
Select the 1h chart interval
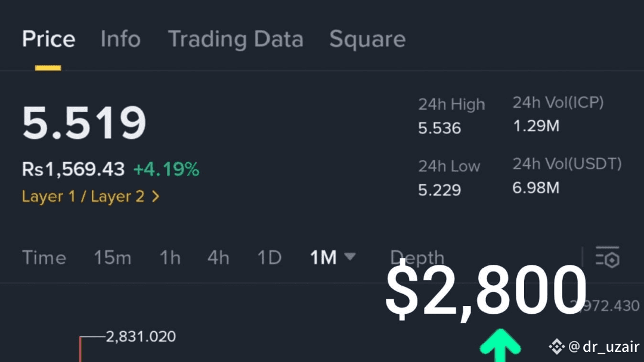(x=169, y=258)
